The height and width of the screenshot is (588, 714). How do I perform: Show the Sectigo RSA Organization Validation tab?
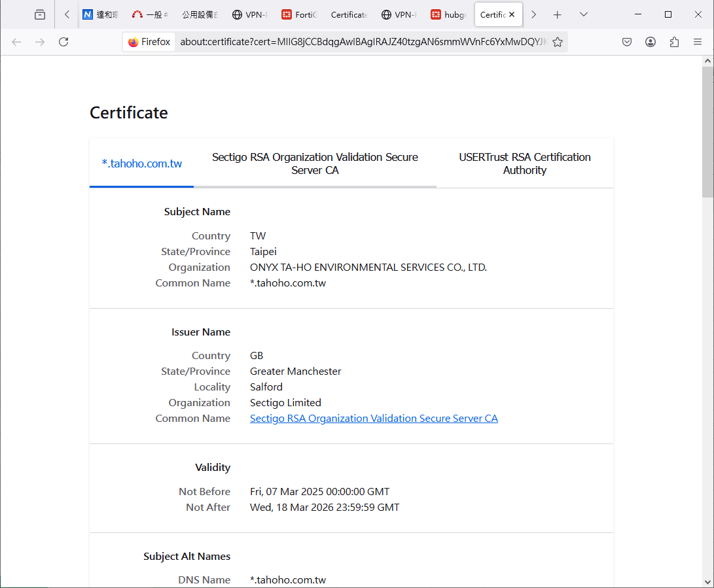[315, 164]
